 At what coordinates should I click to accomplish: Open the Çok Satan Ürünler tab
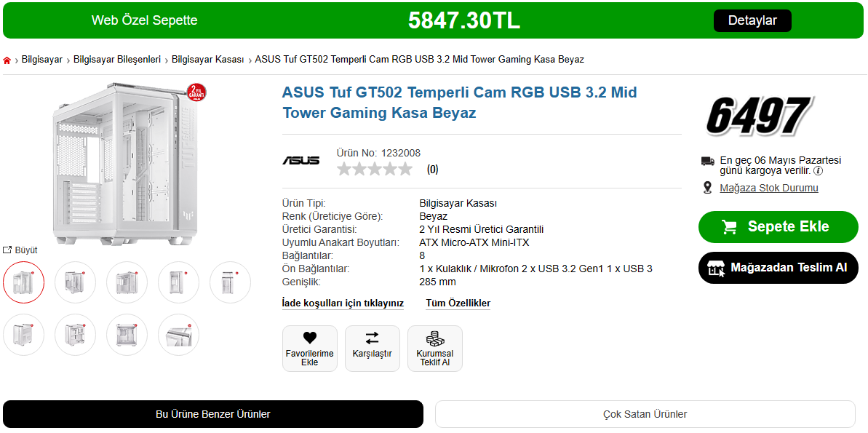point(645,414)
